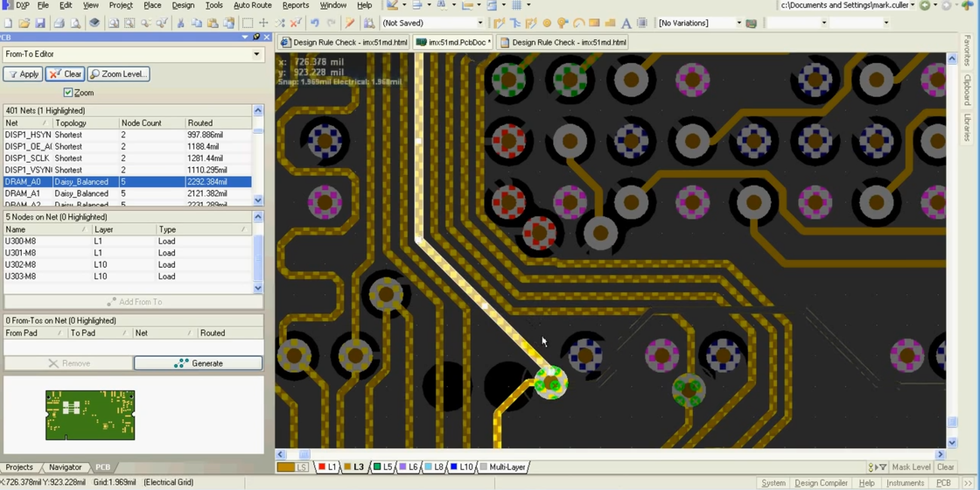Click the current layer color swatch
The width and height of the screenshot is (980, 490).
point(286,467)
